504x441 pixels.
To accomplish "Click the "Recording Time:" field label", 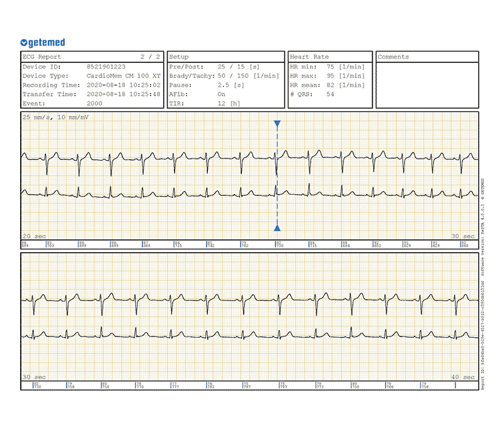I will (x=52, y=85).
